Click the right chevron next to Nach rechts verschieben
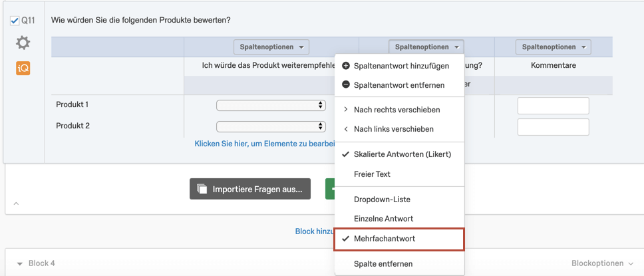This screenshot has width=644, height=276. point(346,110)
